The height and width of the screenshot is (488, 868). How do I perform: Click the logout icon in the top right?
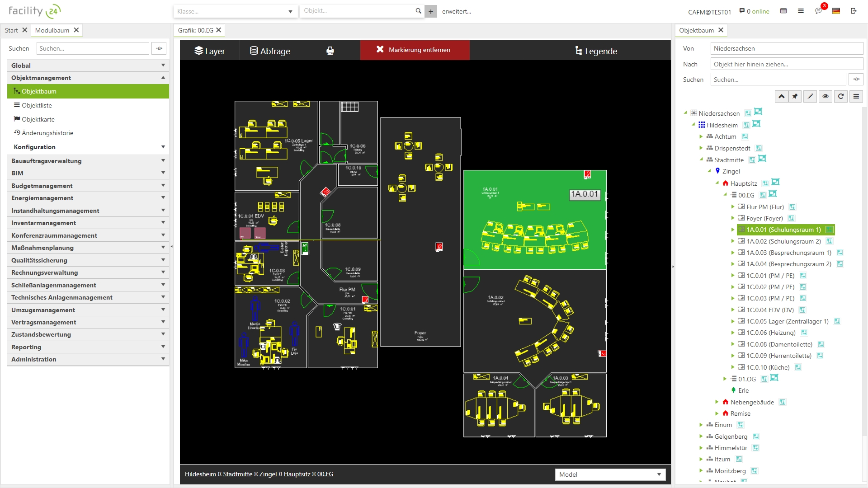(854, 11)
